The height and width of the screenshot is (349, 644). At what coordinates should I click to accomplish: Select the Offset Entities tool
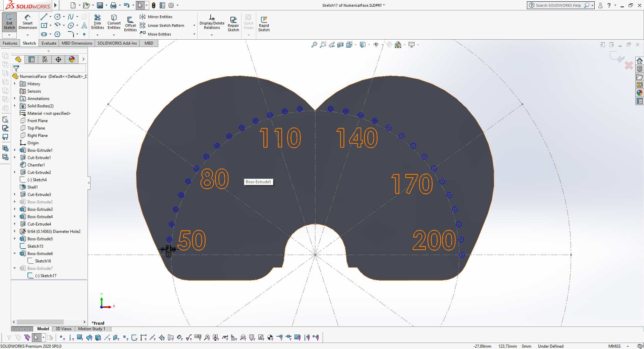[130, 24]
